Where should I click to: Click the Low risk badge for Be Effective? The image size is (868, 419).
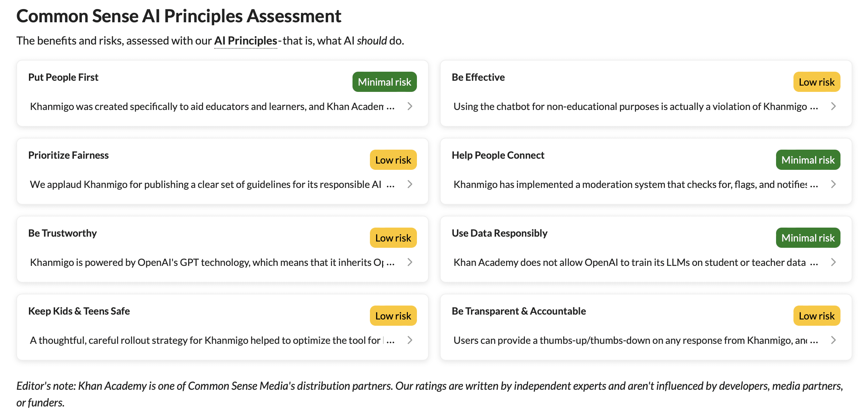coord(816,82)
